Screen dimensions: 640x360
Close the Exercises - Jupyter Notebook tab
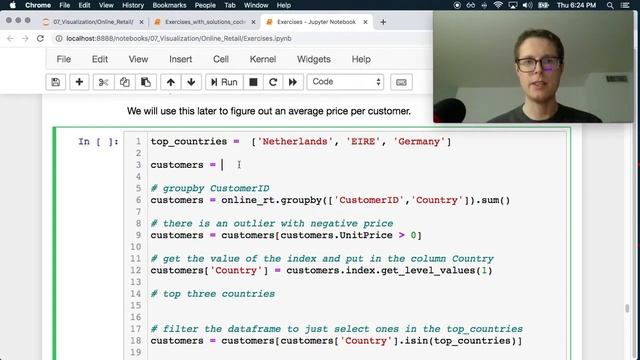[365, 22]
